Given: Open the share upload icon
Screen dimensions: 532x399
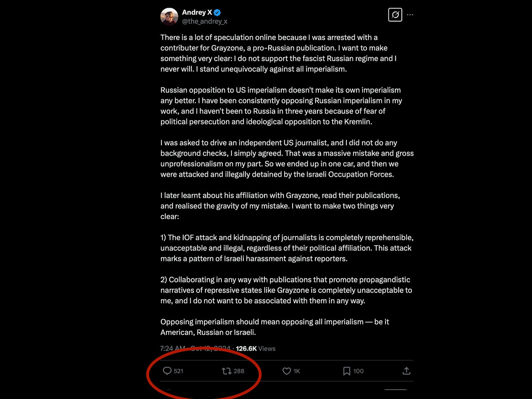Looking at the screenshot, I should (x=406, y=371).
